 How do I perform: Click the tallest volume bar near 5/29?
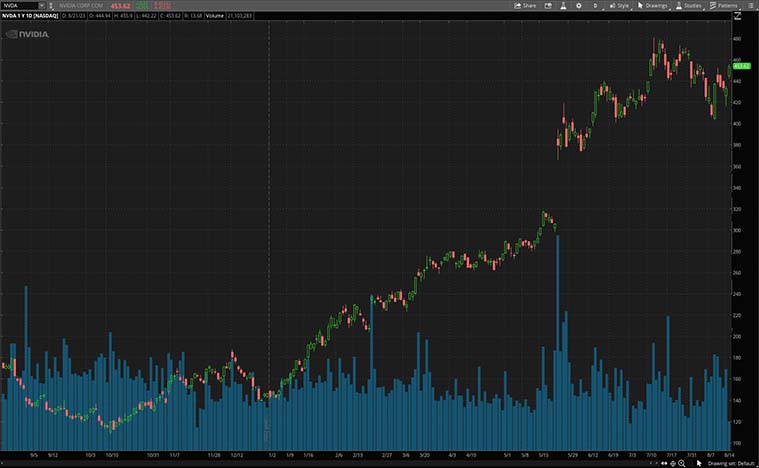(558, 343)
